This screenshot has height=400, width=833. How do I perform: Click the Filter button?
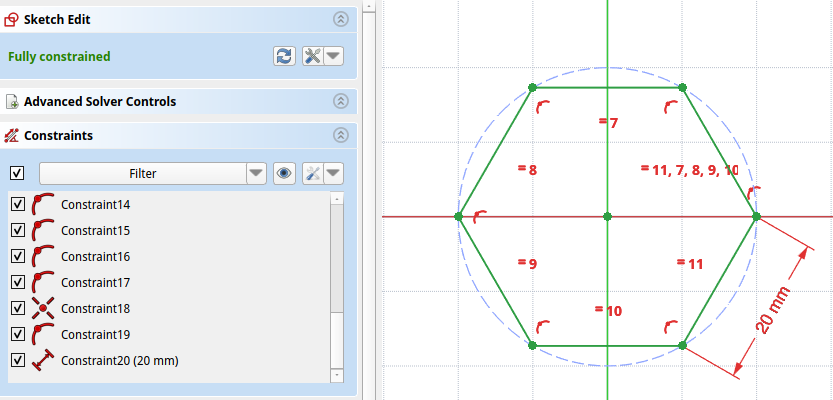coord(142,173)
